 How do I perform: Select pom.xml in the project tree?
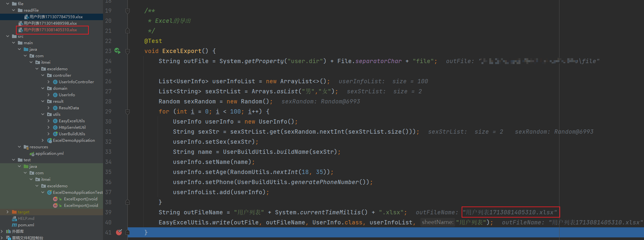pos(51,225)
